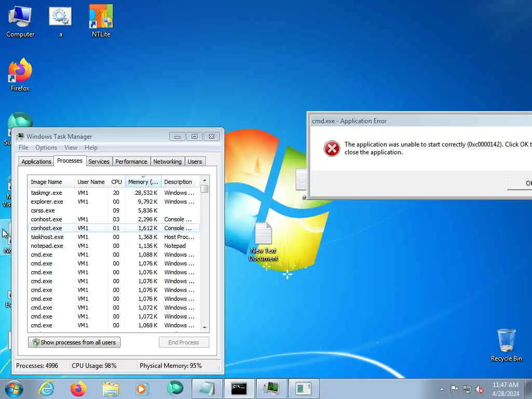Viewport: 532px width, 399px height.
Task: Click the Physical Memory: 95% status text
Action: coord(170,366)
